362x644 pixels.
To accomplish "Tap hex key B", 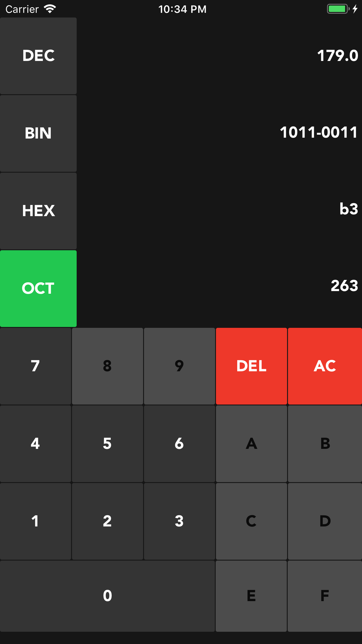I will point(324,444).
